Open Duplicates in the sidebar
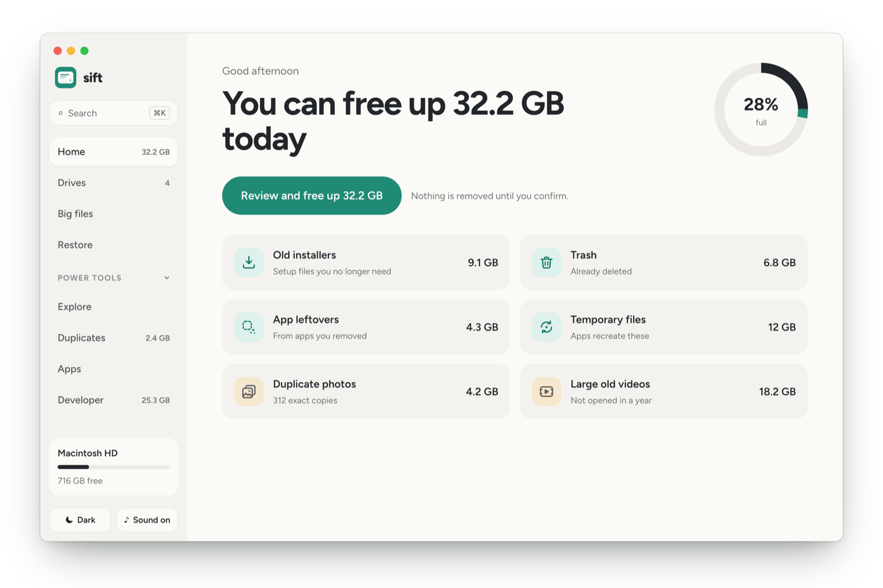This screenshot has width=883, height=588. click(114, 338)
